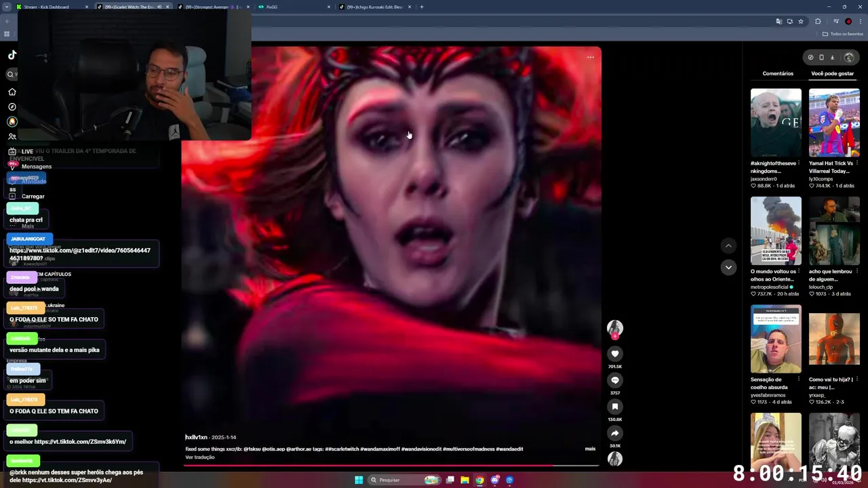Open the browser extensions puzzle icon
The image size is (868, 488).
(x=818, y=22)
